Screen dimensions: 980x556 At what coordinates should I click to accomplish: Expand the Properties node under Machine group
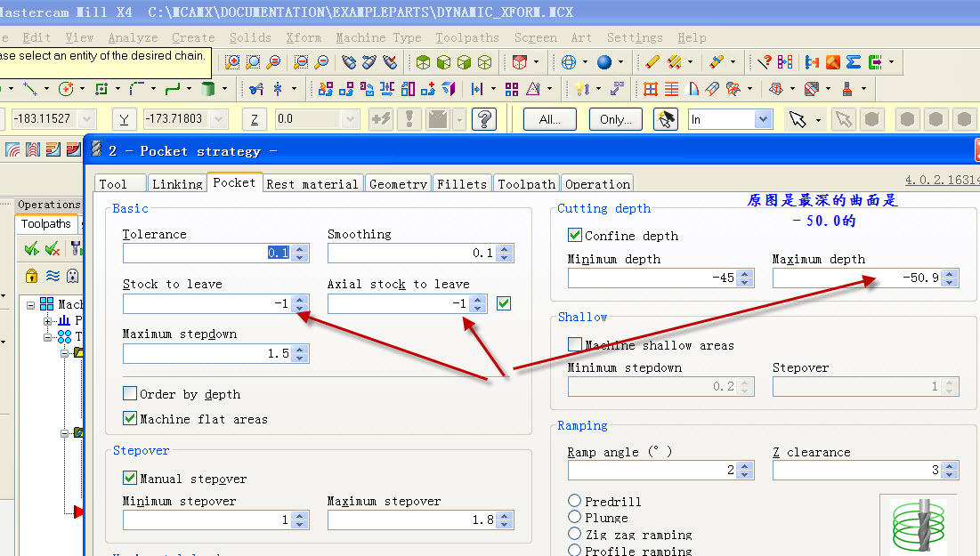coord(47,321)
